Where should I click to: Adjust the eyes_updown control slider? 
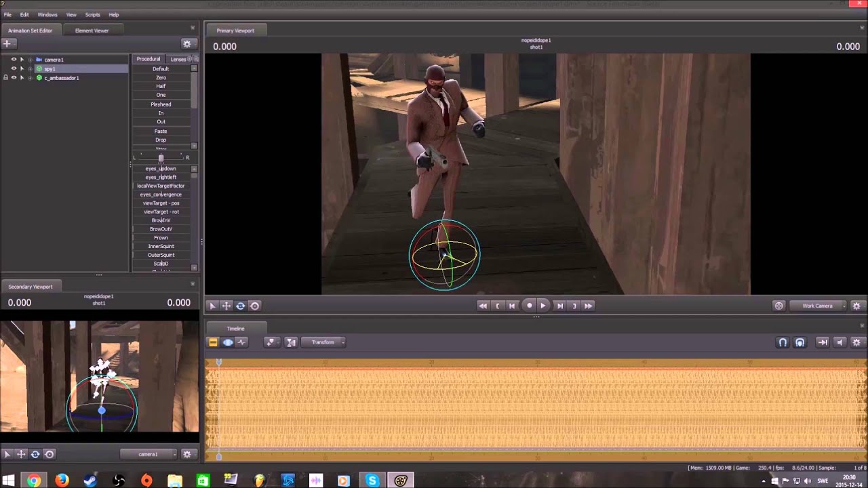pyautogui.click(x=161, y=169)
